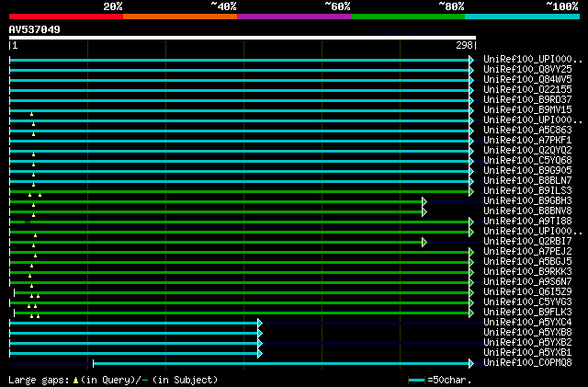
Task: Click the cyan alignment bar for C0PMQ8
Action: pos(281,363)
